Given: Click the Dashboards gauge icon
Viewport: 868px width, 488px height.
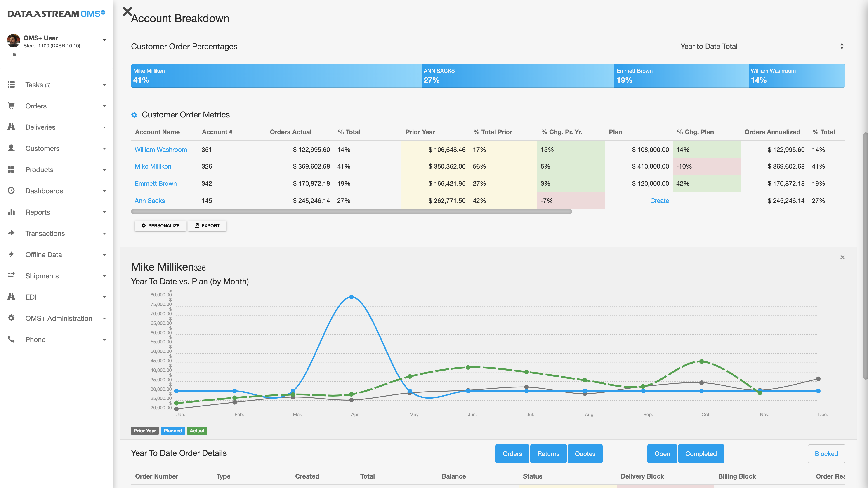Looking at the screenshot, I should [11, 191].
